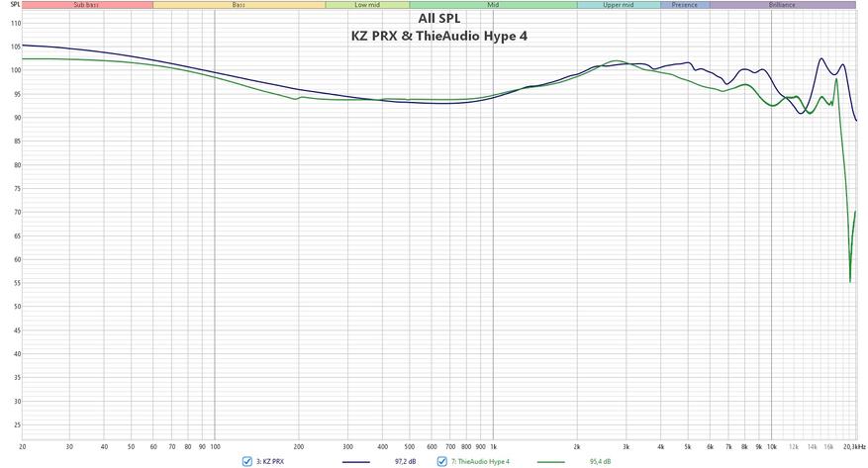Select the '7: ThieAudio Hype 4' legend label
The width and height of the screenshot is (868, 468).
[x=480, y=461]
